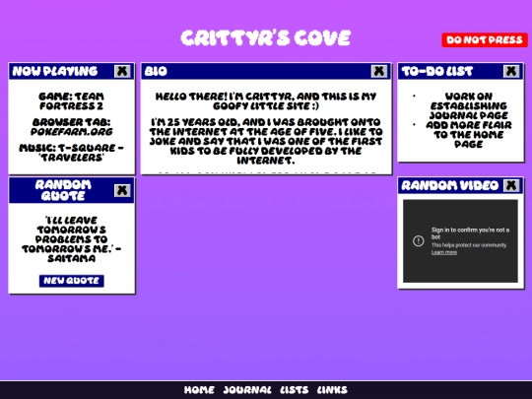
Task: Close the To-Do List window
Action: pos(511,71)
